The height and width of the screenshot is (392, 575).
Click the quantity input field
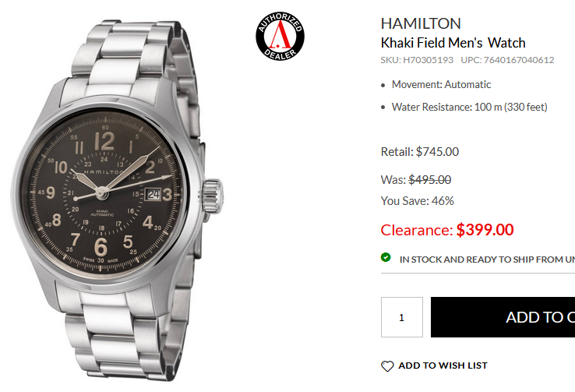(402, 317)
